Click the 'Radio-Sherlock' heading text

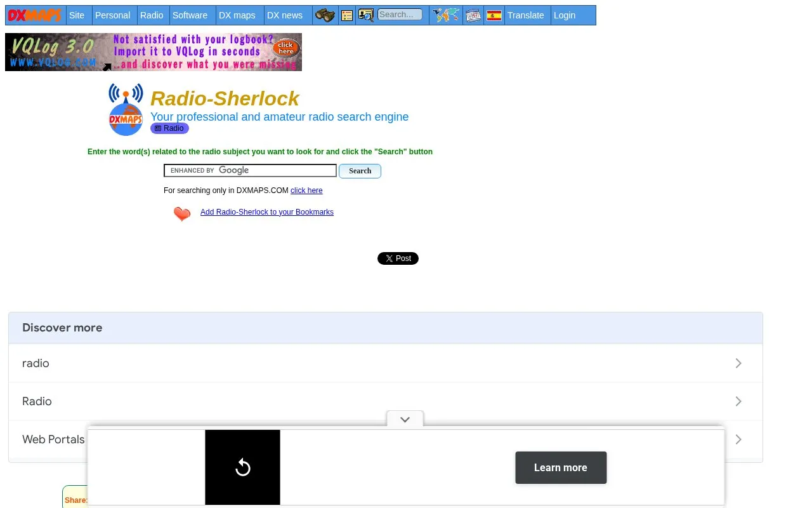pos(225,98)
